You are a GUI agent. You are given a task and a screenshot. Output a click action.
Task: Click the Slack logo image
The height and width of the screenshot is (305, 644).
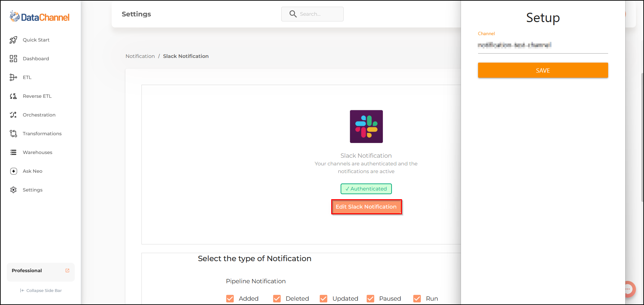(366, 127)
